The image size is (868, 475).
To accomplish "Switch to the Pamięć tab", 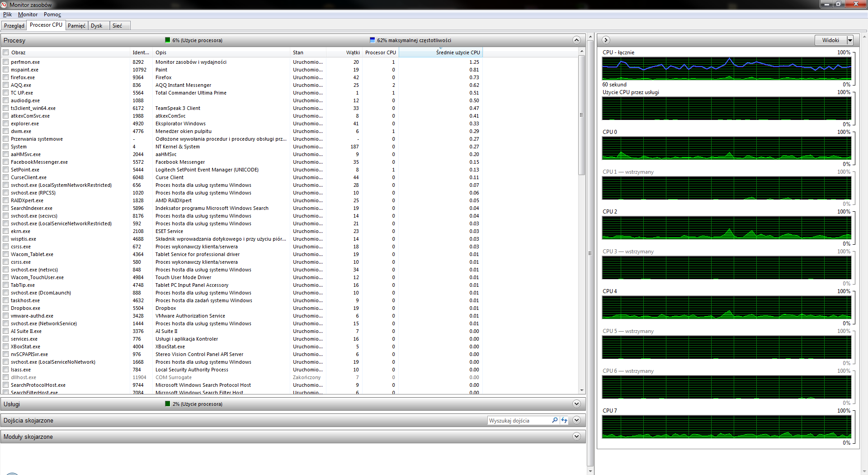I will (x=76, y=26).
